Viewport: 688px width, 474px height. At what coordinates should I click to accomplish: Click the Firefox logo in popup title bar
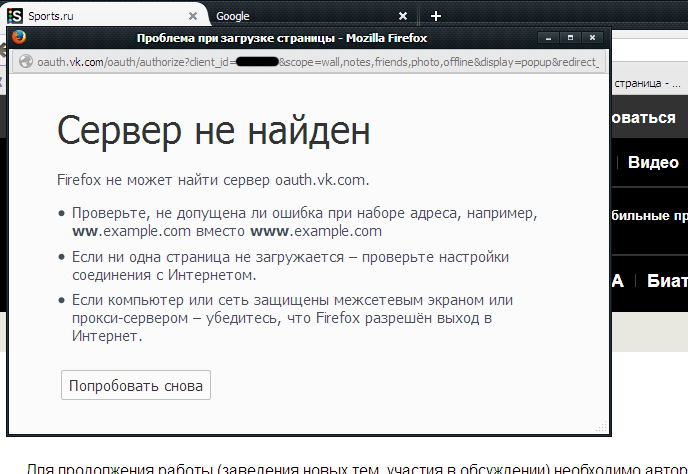tap(19, 38)
